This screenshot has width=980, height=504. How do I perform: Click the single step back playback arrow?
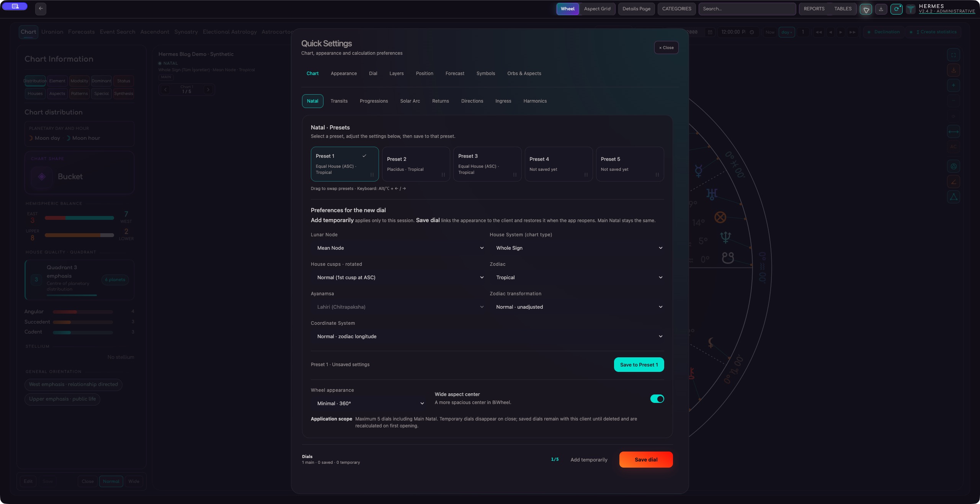[830, 32]
